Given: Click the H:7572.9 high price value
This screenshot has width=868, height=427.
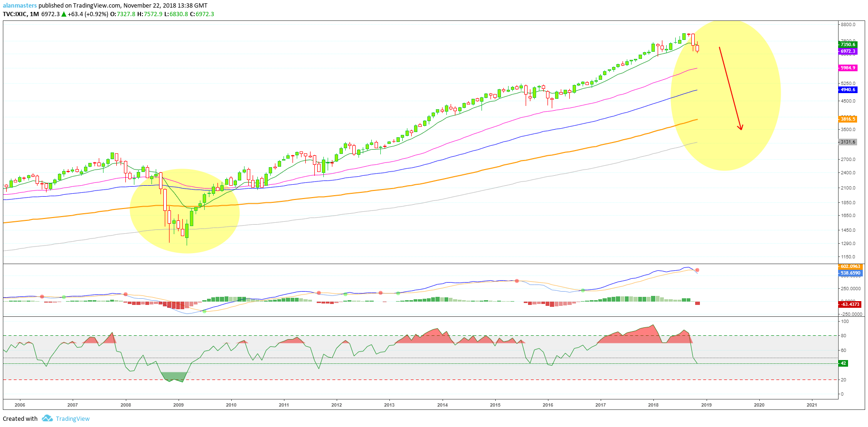Looking at the screenshot, I should tap(150, 14).
